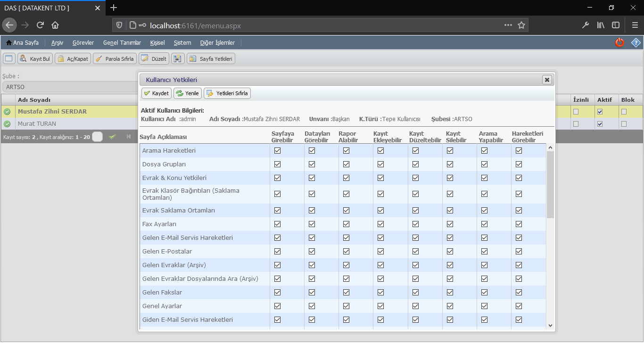Click the Kayıt Bul search toolbar button
The height and width of the screenshot is (343, 644).
pyautogui.click(x=35, y=59)
